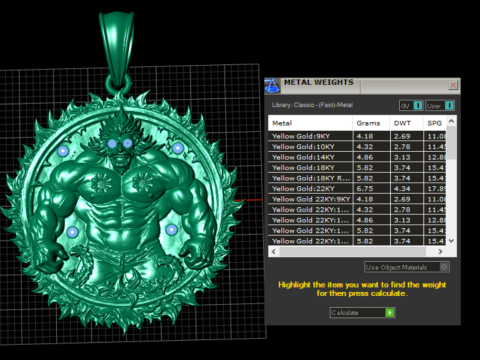
Task: Click the green arrow on Calculate
Action: [390, 313]
